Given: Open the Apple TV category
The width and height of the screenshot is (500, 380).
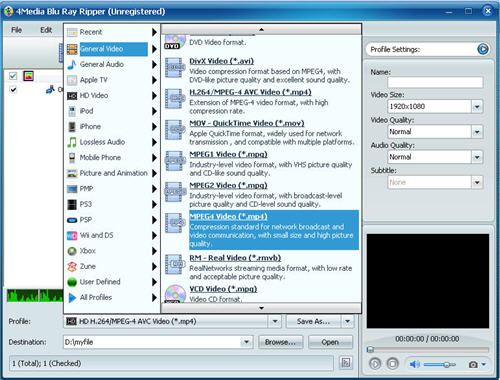Looking at the screenshot, I should point(94,80).
